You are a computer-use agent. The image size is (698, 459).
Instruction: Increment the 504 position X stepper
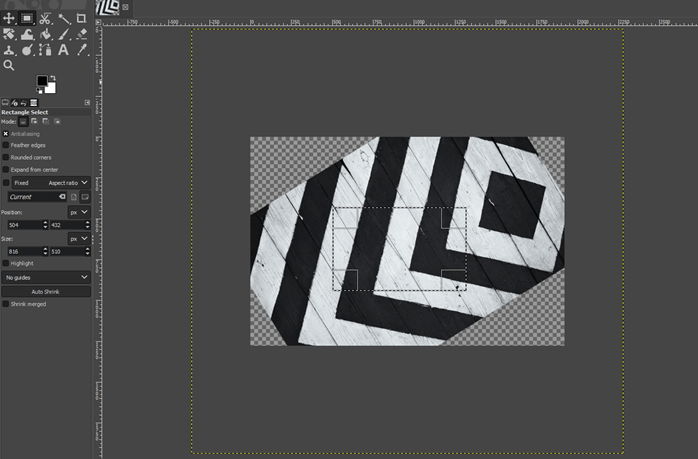(x=45, y=223)
